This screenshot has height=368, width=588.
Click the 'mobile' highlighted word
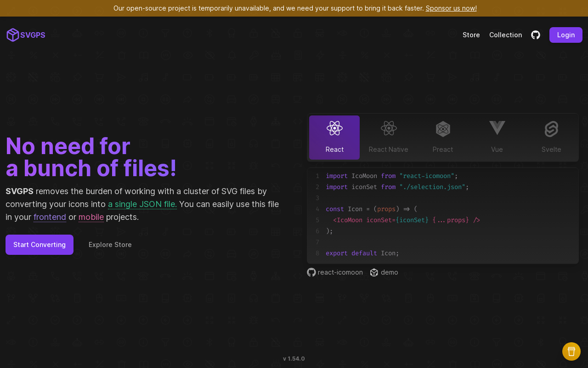91,217
